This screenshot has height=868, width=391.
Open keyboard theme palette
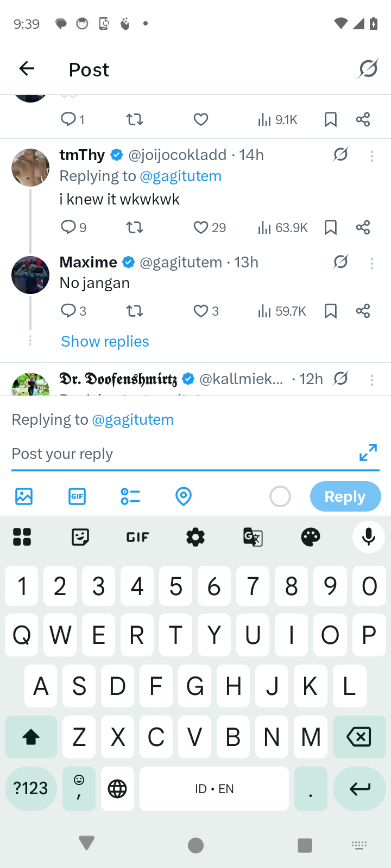(x=311, y=537)
